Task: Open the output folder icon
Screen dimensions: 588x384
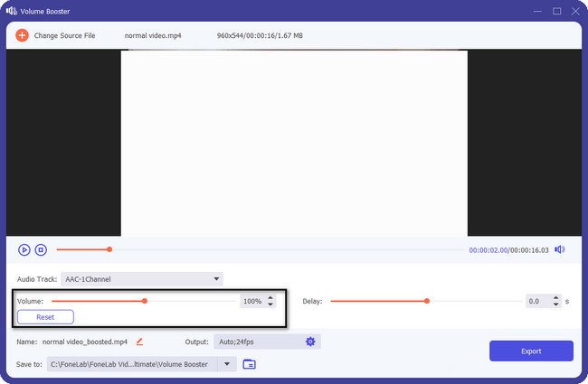Action: pyautogui.click(x=250, y=364)
